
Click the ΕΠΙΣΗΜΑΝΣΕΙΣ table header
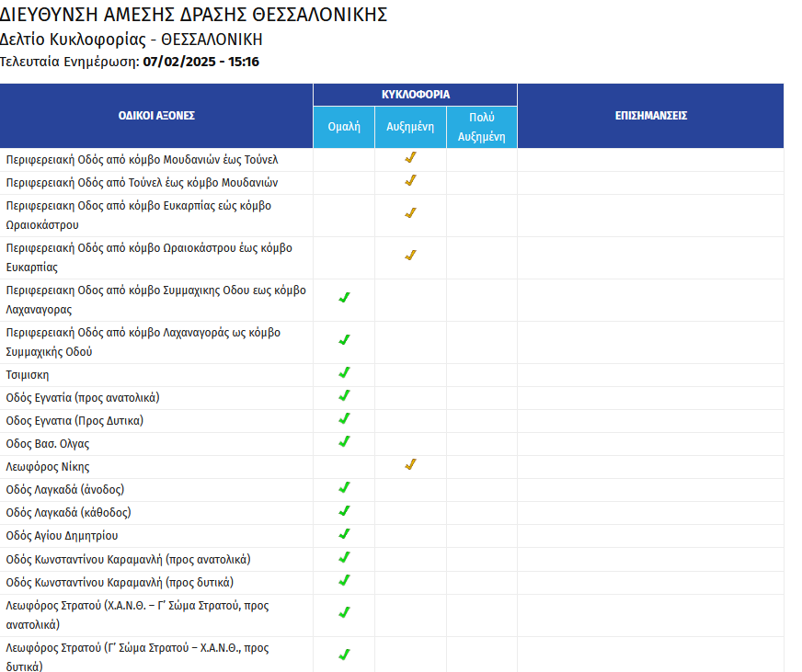[x=650, y=116]
